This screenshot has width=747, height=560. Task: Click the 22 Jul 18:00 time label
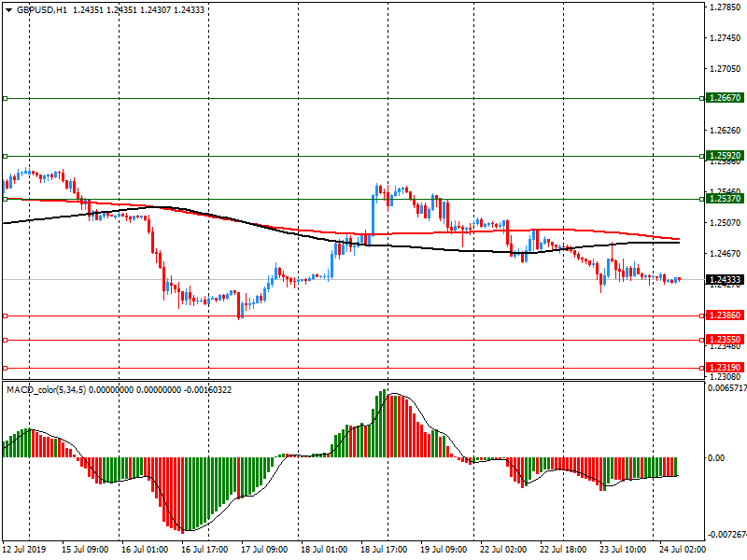click(x=563, y=549)
